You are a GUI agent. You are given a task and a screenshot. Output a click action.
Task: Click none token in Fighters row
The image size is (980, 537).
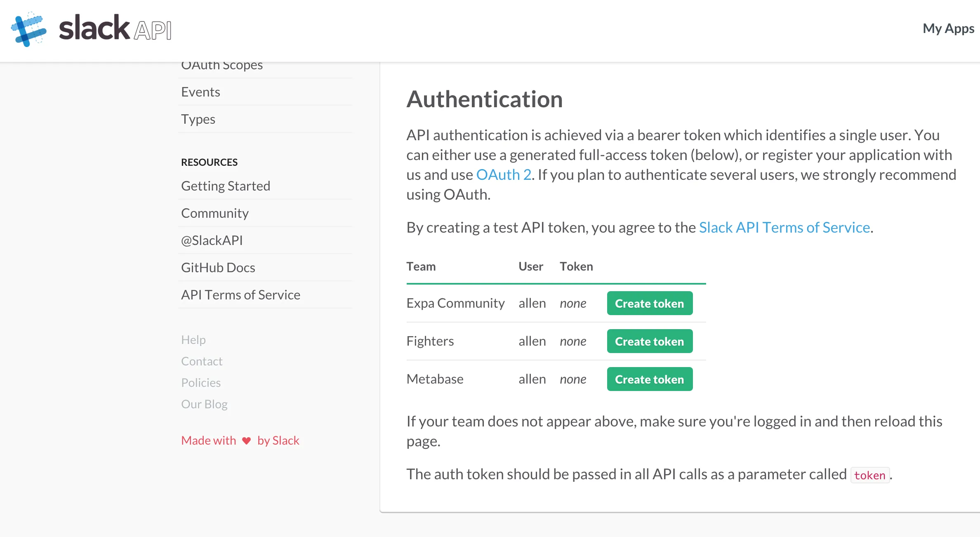(x=573, y=341)
